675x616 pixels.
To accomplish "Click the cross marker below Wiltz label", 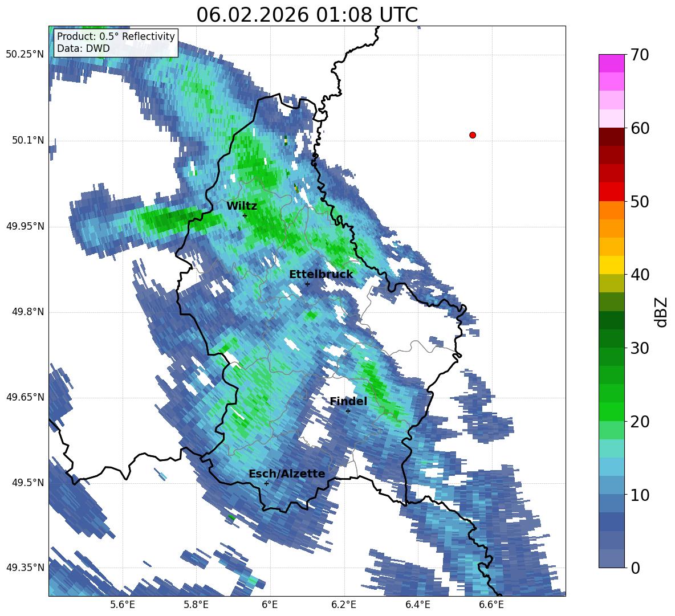I will [x=245, y=215].
